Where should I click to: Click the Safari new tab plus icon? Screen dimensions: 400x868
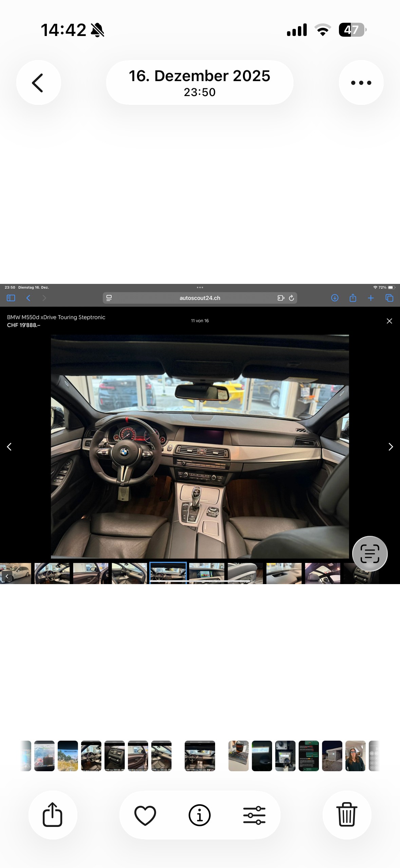pos(371,298)
